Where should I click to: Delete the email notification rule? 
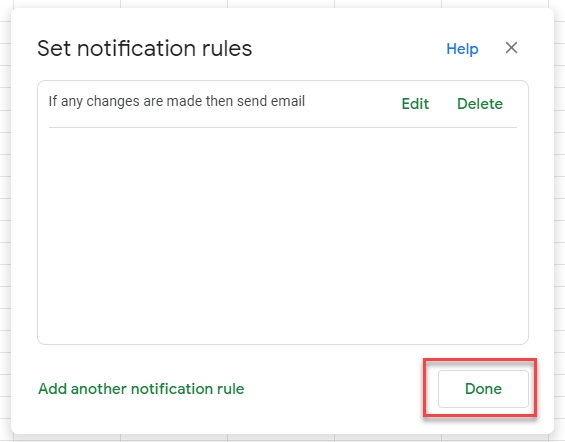(x=480, y=104)
